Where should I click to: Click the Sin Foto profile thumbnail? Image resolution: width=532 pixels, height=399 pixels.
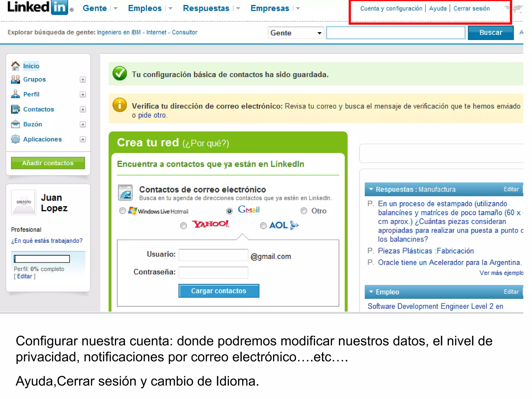click(24, 202)
